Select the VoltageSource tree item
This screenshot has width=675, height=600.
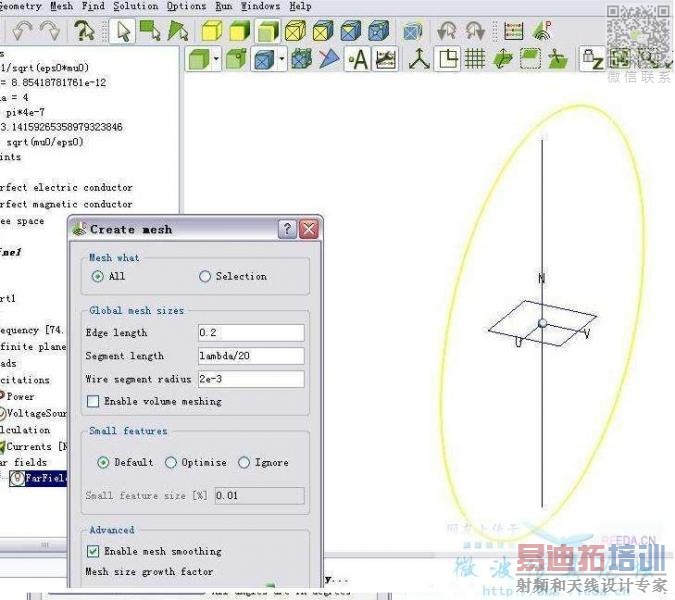[x=36, y=414]
